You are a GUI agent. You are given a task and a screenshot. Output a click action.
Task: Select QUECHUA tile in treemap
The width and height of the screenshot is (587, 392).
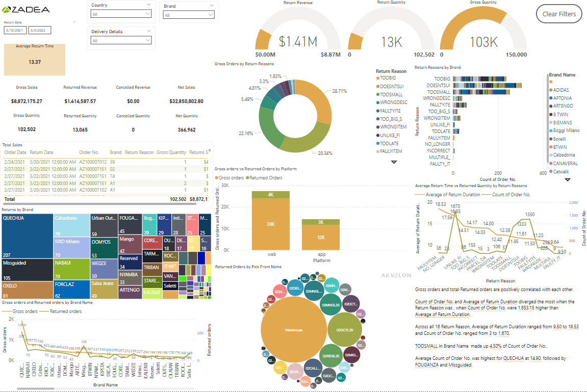[x=28, y=236]
